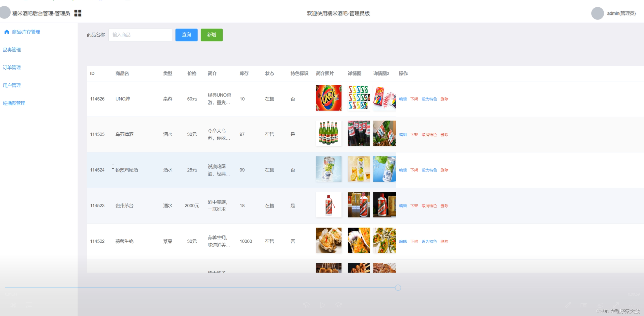
Task: Click the grid menu icon beside the title
Action: point(78,13)
